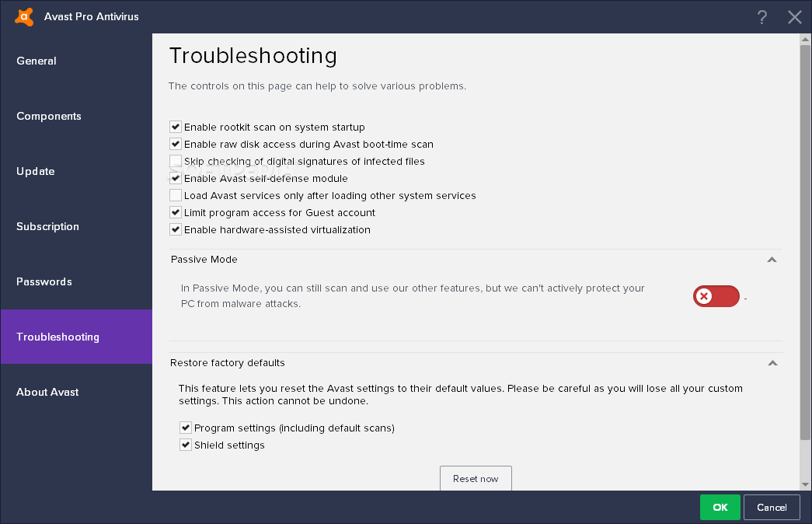
Task: Check Load Avast services only after other services
Action: [x=176, y=195]
